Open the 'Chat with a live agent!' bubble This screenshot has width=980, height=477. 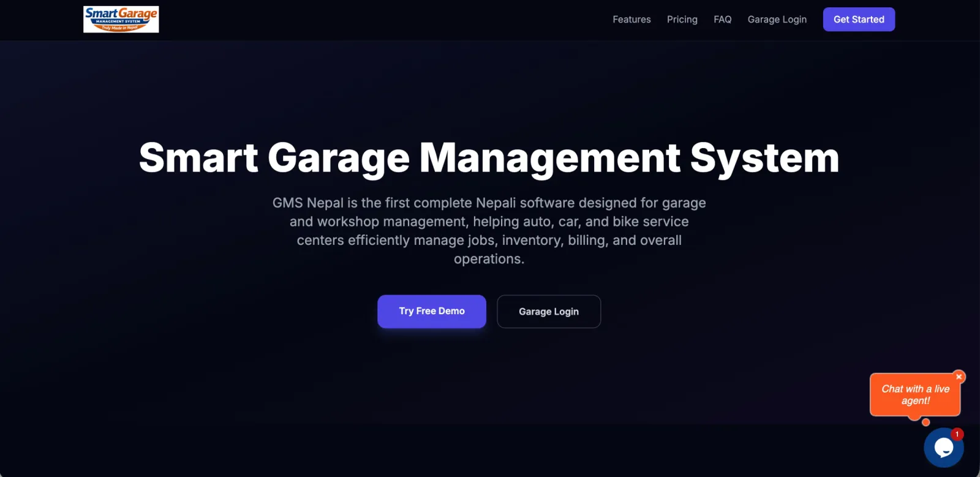click(x=915, y=395)
